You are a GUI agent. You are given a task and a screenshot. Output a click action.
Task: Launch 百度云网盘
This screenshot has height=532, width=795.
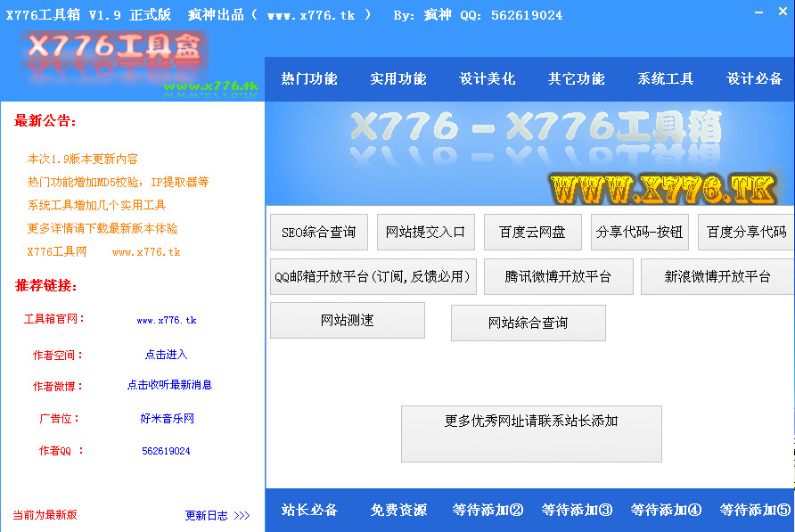[533, 233]
